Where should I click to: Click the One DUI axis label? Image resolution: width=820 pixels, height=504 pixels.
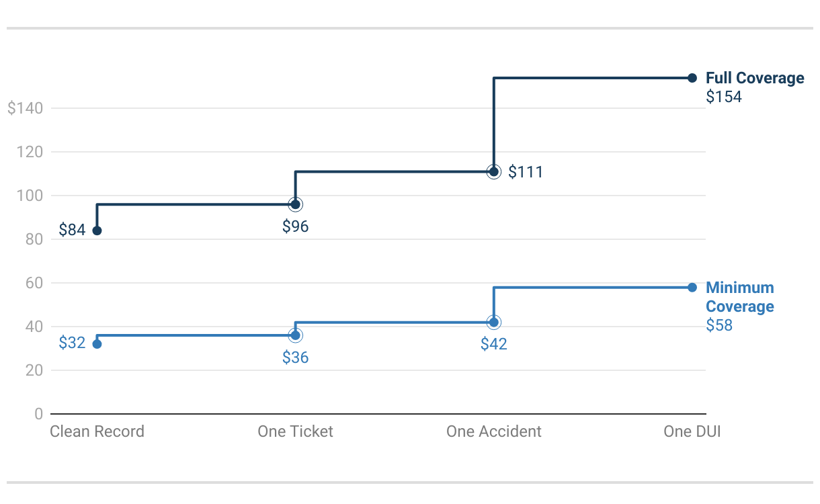click(692, 431)
